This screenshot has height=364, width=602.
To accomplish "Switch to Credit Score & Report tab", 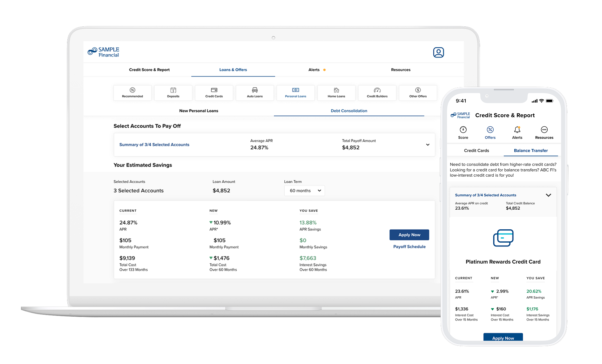I will click(149, 70).
